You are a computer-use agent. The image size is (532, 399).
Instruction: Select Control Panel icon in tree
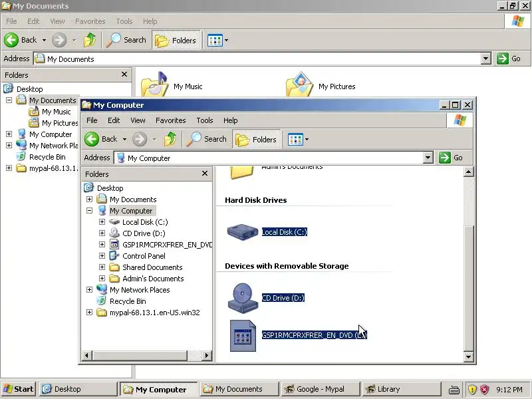pos(114,255)
